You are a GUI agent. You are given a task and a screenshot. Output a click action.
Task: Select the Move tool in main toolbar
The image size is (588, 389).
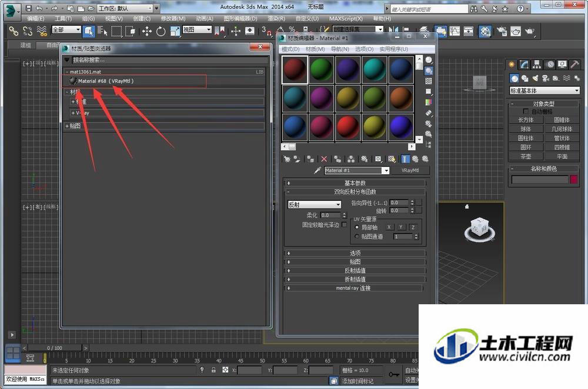point(146,31)
